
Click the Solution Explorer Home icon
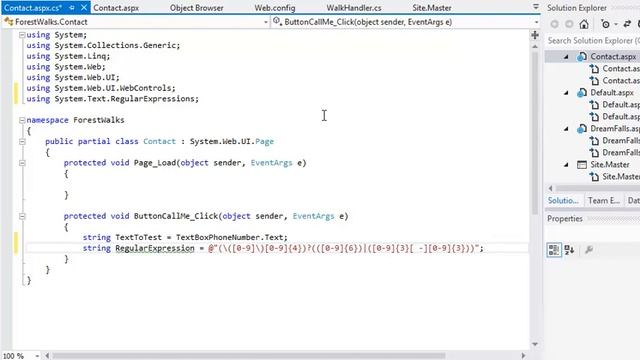click(x=584, y=24)
